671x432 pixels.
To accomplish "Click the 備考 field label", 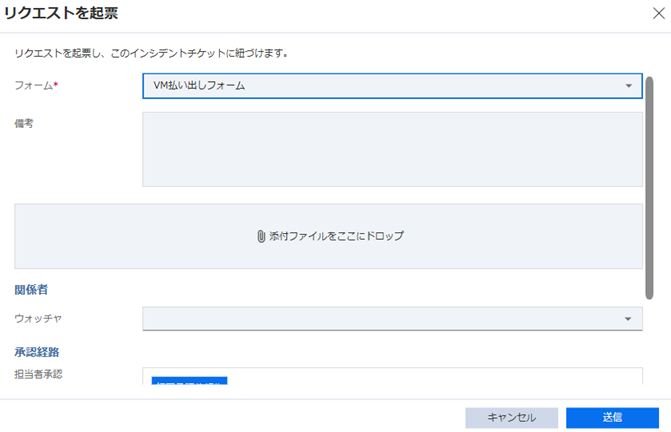I will click(24, 123).
